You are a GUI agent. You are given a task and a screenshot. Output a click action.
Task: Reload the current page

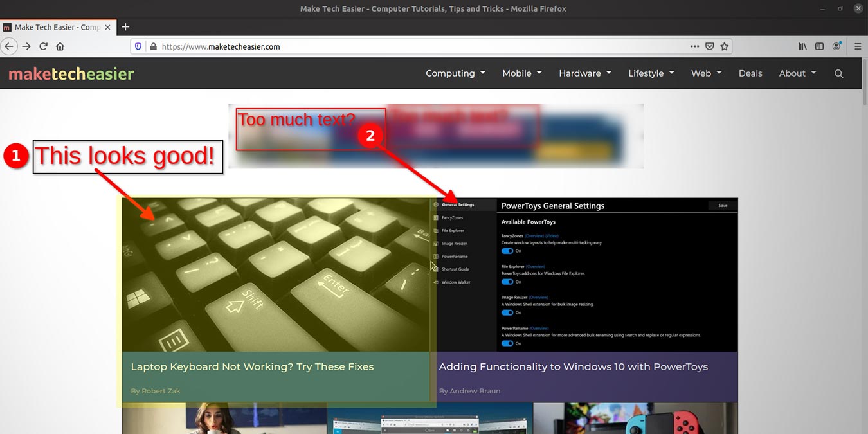[42, 46]
